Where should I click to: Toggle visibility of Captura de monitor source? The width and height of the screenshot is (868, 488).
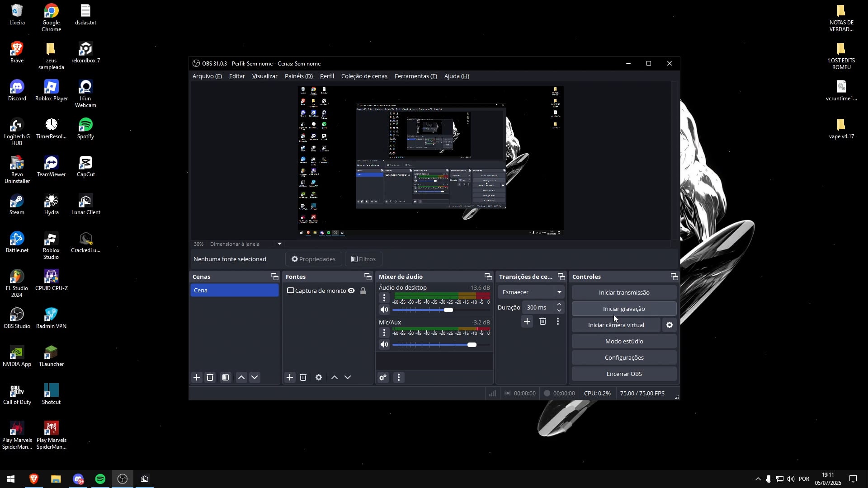(351, 291)
